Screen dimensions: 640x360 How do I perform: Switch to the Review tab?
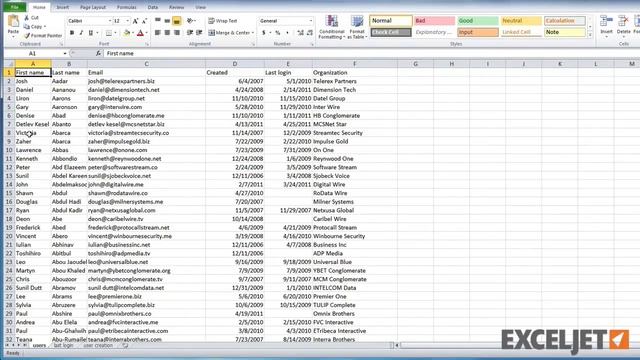(x=176, y=7)
